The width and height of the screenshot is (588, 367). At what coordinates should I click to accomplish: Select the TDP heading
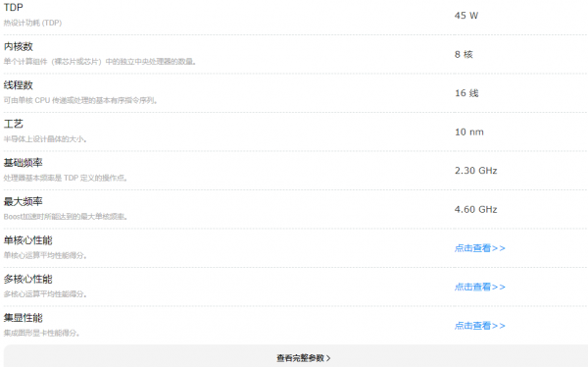point(13,8)
